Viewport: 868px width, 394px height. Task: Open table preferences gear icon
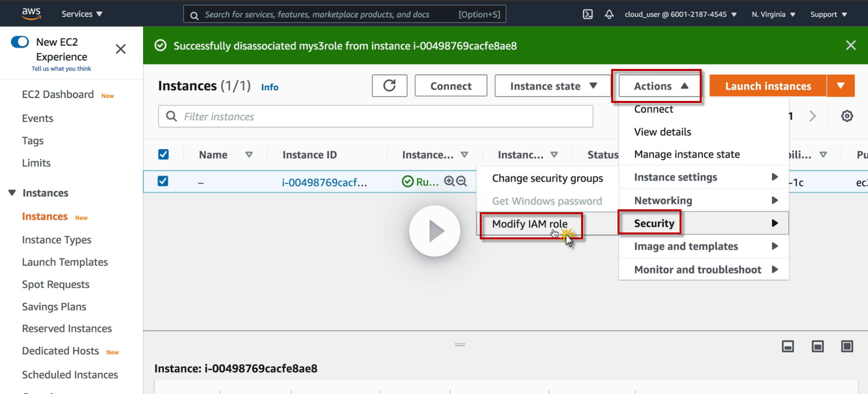pyautogui.click(x=847, y=116)
